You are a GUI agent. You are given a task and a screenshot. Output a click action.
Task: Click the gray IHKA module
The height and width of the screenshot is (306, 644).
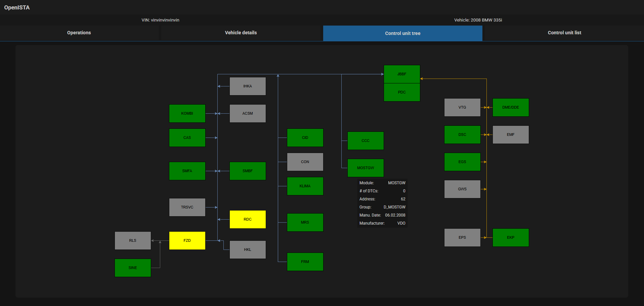[248, 86]
